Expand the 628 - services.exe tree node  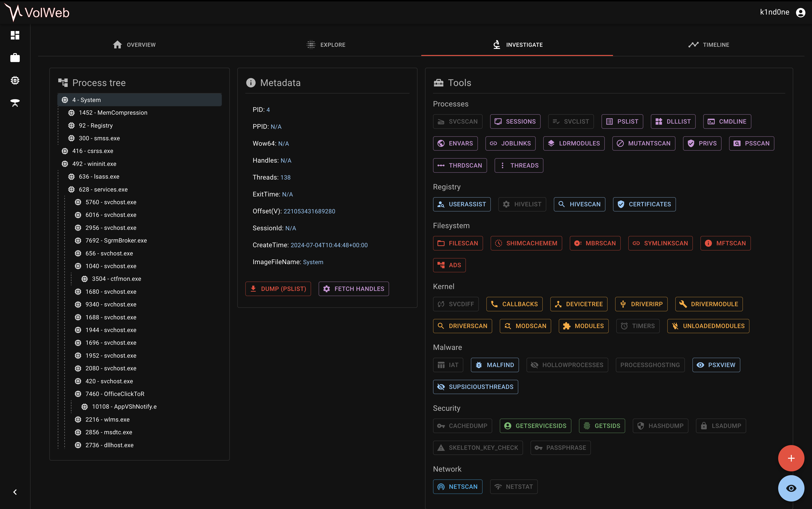pos(71,189)
